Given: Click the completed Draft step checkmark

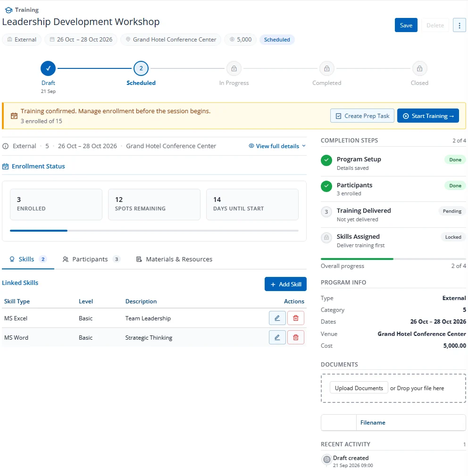Looking at the screenshot, I should coord(48,68).
